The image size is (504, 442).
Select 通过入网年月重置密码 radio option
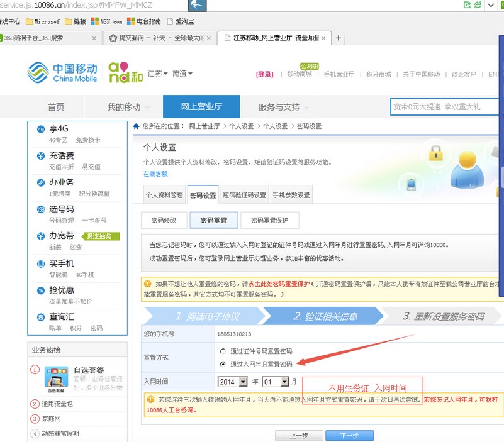tap(223, 364)
